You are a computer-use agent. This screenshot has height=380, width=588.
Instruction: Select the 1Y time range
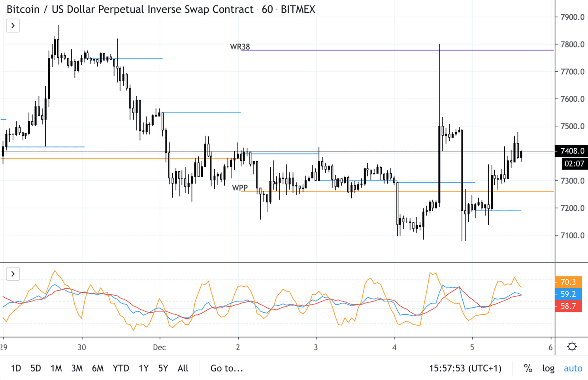coord(143,368)
